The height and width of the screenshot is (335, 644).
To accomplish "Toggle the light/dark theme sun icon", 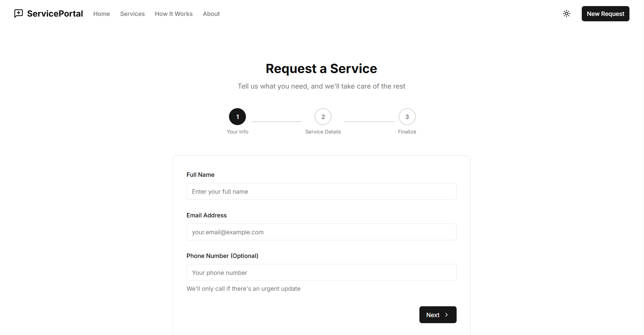I will tap(567, 14).
